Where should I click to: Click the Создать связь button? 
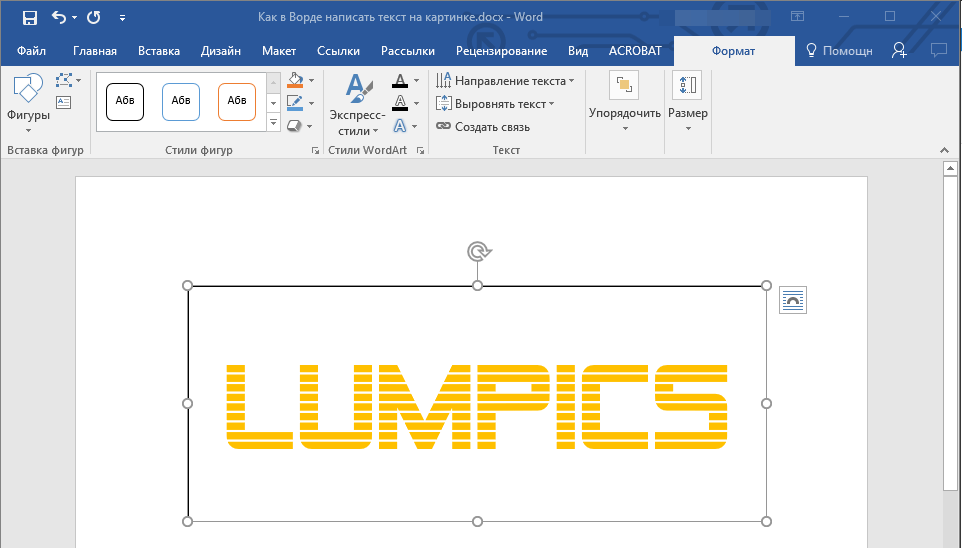483,127
